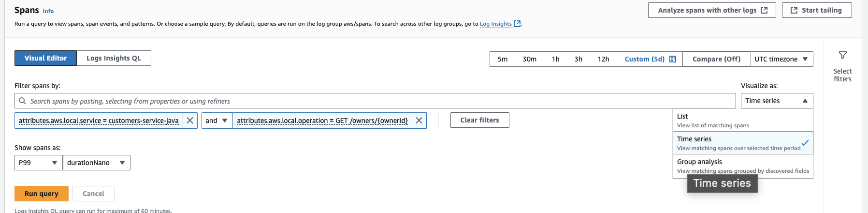
Task: Remove the GET /owners/{ownerId} operation filter
Action: click(419, 121)
